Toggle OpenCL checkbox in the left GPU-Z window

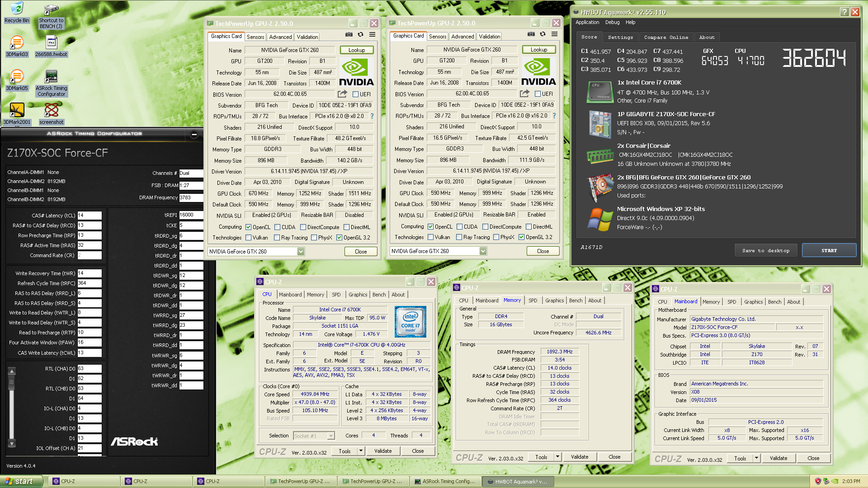click(x=248, y=227)
